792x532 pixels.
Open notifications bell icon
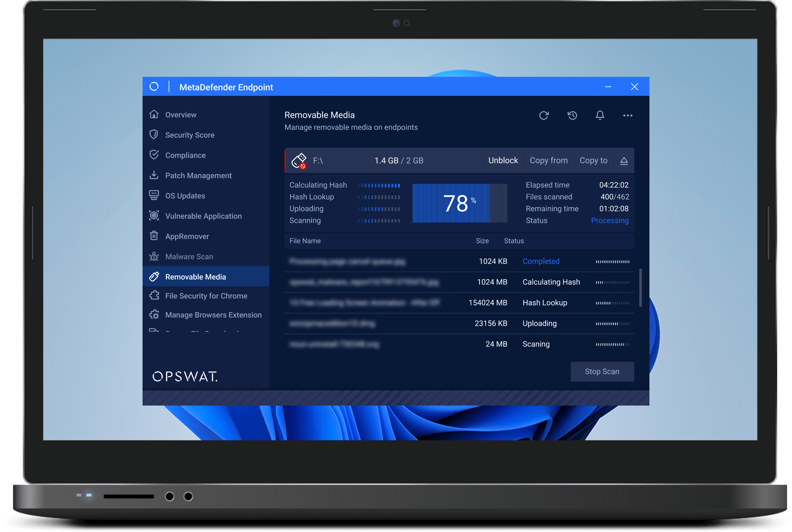pyautogui.click(x=600, y=115)
